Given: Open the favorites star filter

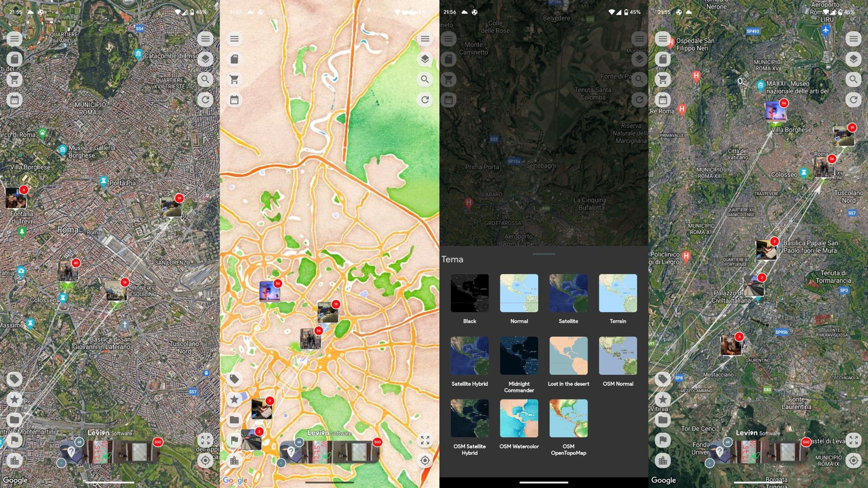Looking at the screenshot, I should [x=14, y=399].
